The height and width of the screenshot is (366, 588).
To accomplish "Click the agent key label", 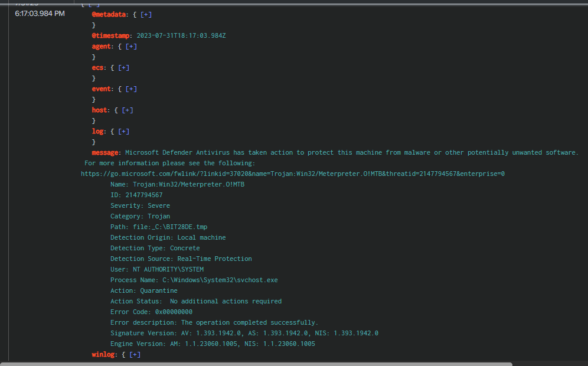I will (x=102, y=47).
